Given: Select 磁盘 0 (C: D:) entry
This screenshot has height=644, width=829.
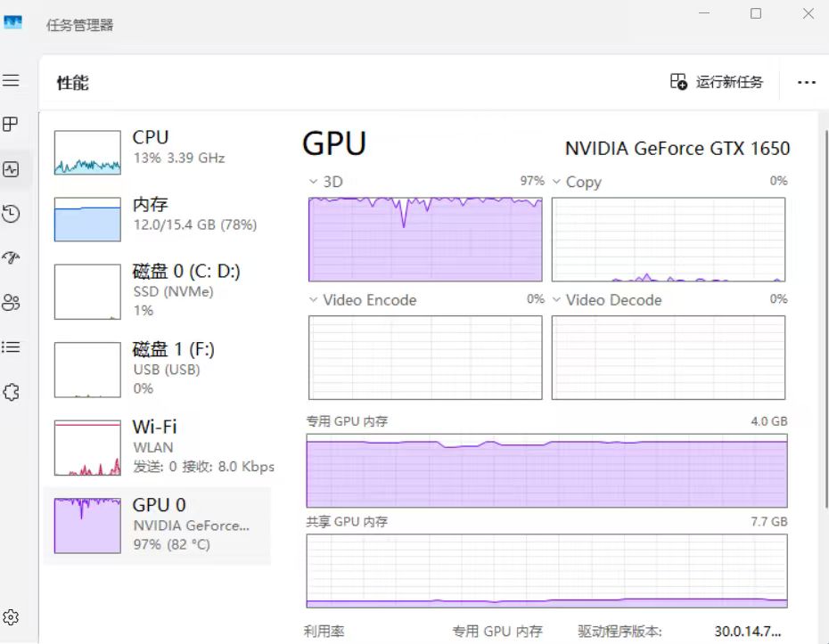Looking at the screenshot, I should pos(158,291).
